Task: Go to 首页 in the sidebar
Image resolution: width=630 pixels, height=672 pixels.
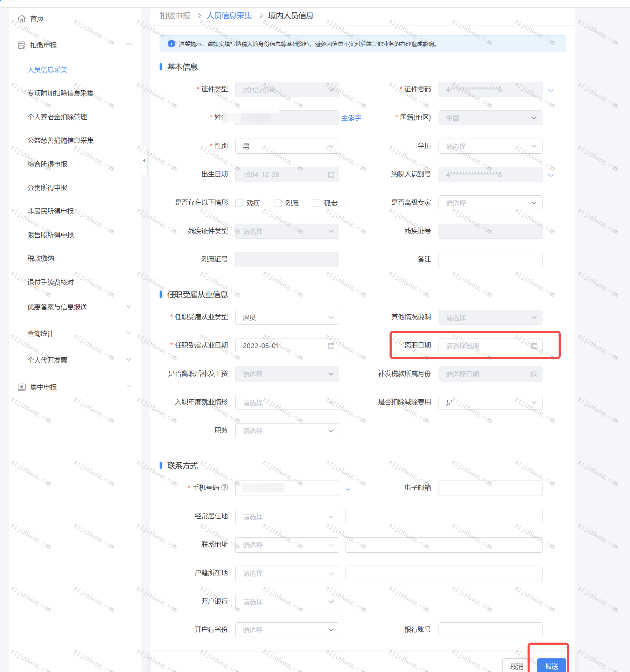Action: coord(37,19)
